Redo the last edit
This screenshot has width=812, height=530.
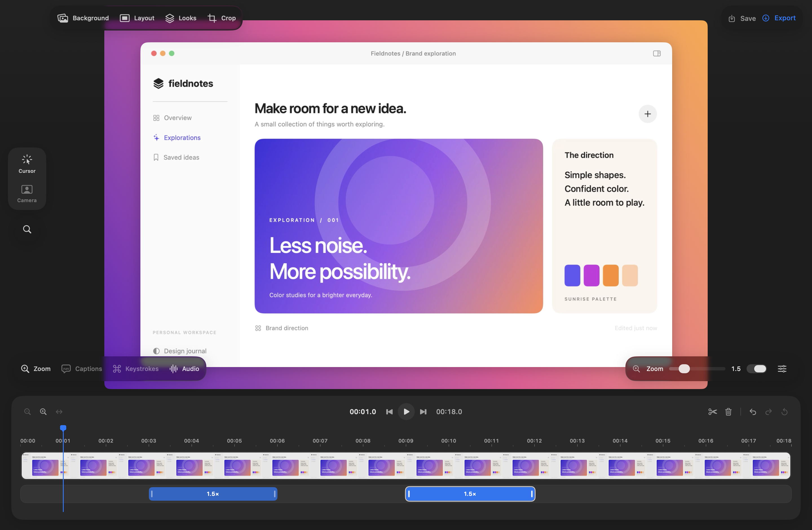[768, 412]
